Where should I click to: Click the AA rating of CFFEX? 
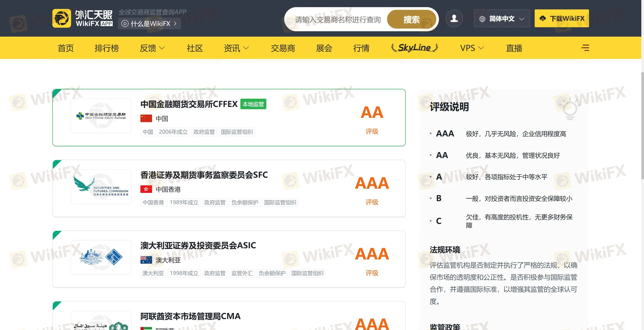coord(372,112)
